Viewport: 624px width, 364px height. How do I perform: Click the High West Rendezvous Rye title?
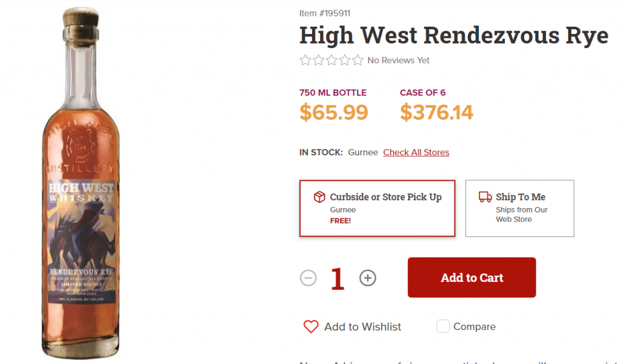click(x=453, y=36)
